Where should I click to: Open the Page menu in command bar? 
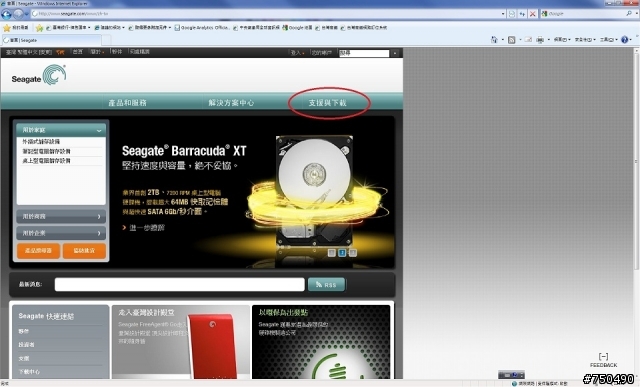pos(562,40)
